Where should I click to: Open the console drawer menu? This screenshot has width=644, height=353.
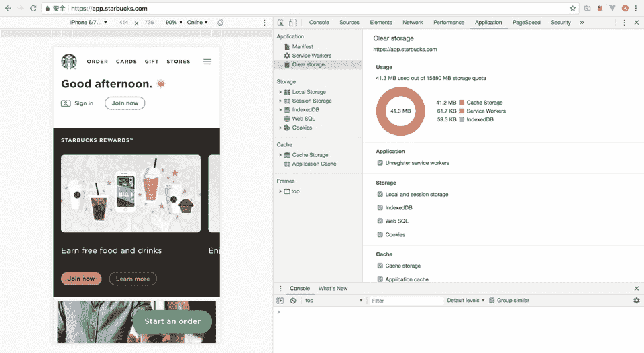click(280, 288)
